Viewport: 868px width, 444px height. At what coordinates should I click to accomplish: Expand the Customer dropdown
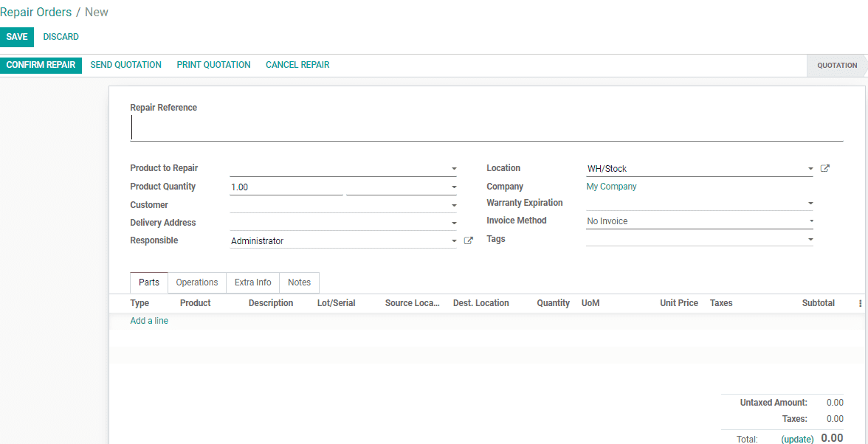(453, 204)
